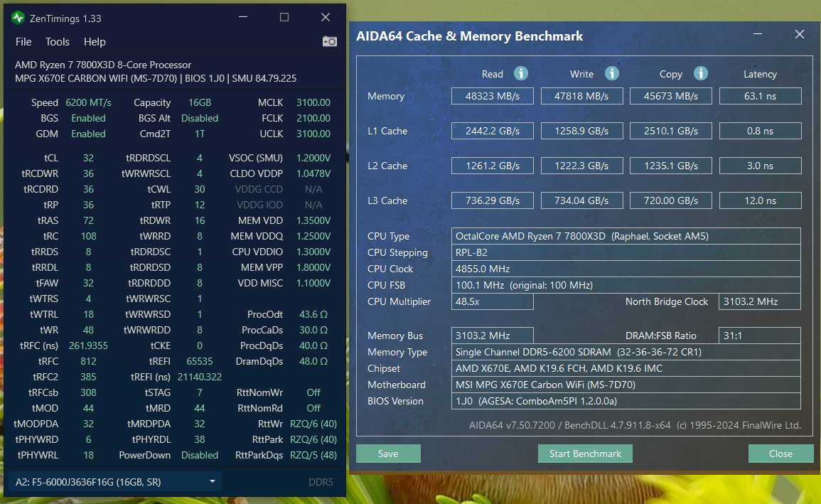Click the CPU Clock 4855.0 MHz field
Image resolution: width=821 pixels, height=504 pixels.
point(626,269)
